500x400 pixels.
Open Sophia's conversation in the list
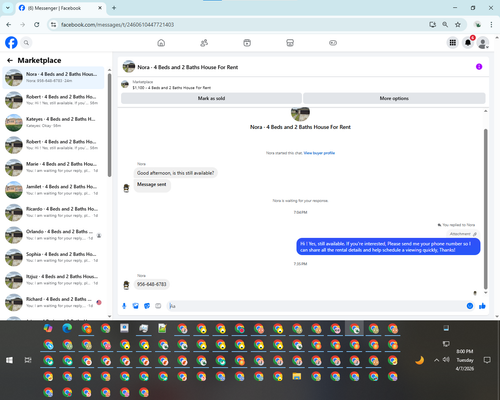(53, 257)
